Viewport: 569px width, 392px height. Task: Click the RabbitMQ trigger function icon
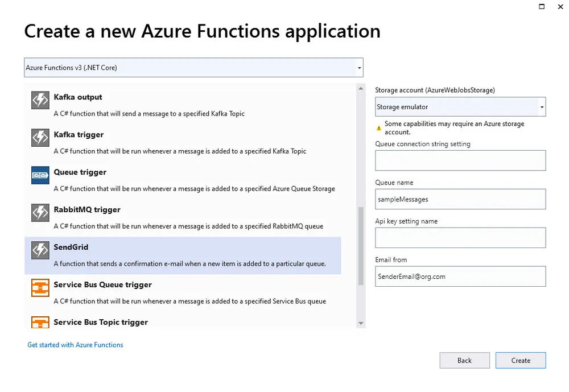pyautogui.click(x=40, y=213)
